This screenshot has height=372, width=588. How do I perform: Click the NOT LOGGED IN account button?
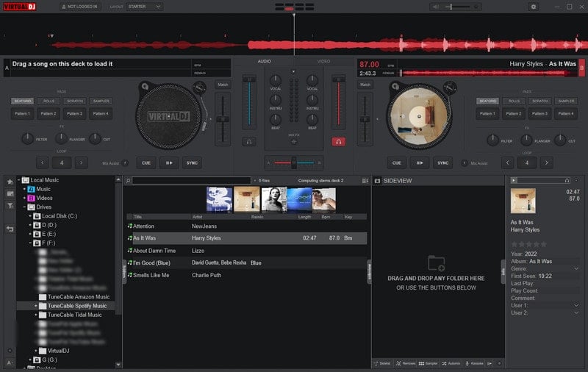[x=79, y=7]
